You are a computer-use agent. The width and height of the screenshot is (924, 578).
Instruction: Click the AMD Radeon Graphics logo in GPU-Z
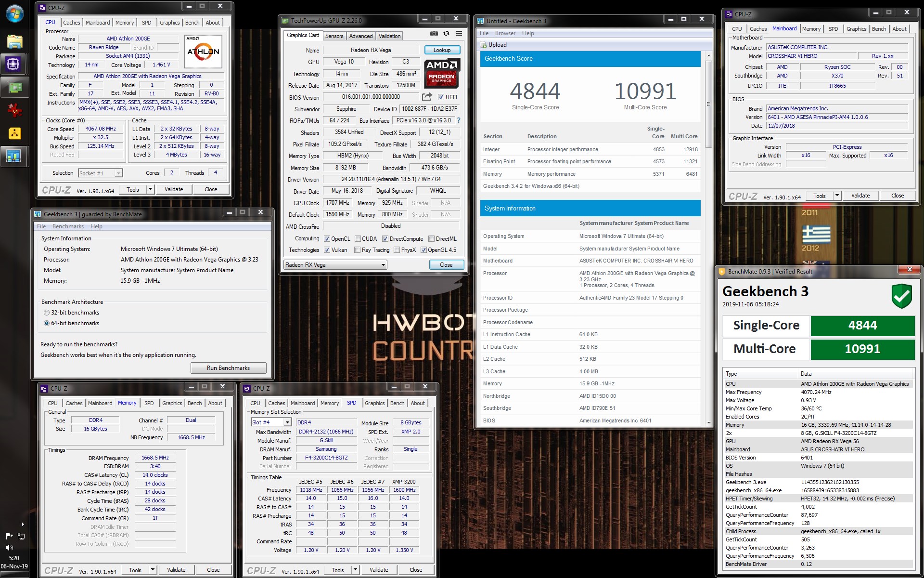pos(442,73)
